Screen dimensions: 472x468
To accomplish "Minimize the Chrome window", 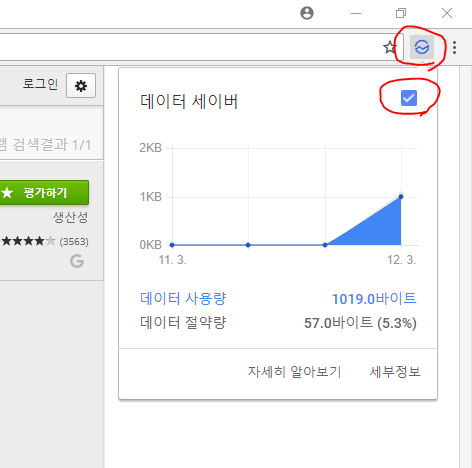I will coord(356,13).
